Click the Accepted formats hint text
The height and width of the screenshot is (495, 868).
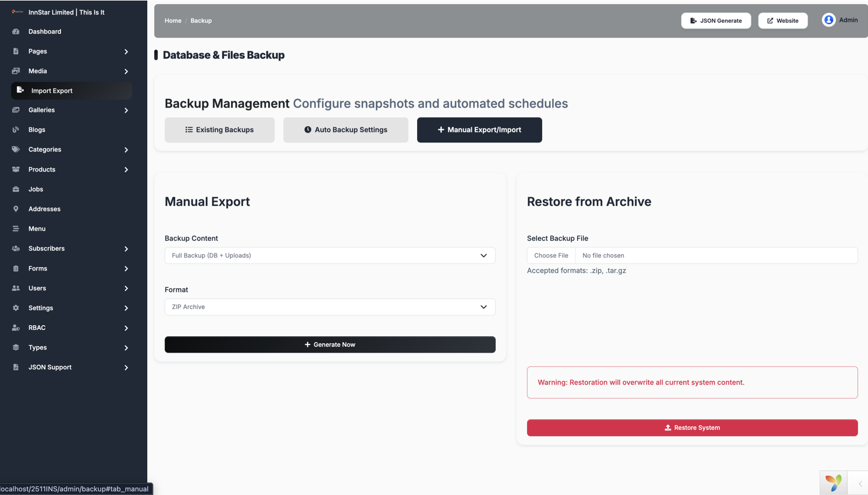[x=577, y=270]
